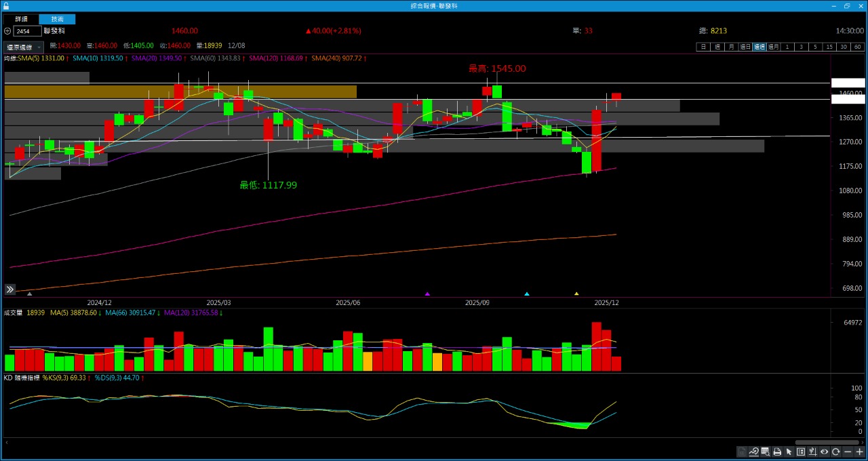The image size is (868, 461).
Task: Switch chart period to 日 (daily)
Action: tap(703, 47)
